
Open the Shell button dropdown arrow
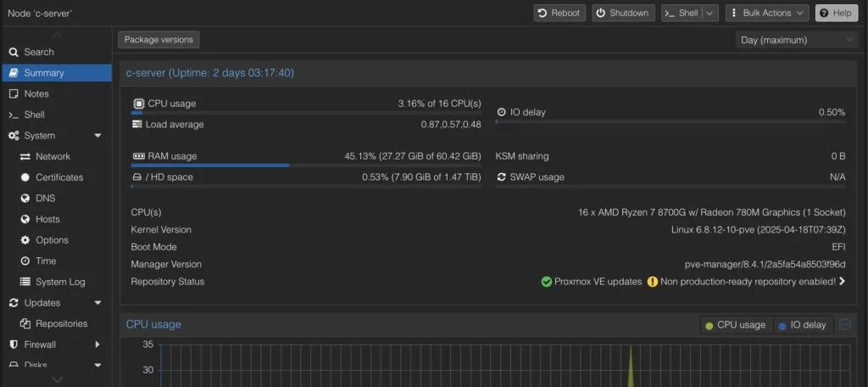(x=710, y=14)
